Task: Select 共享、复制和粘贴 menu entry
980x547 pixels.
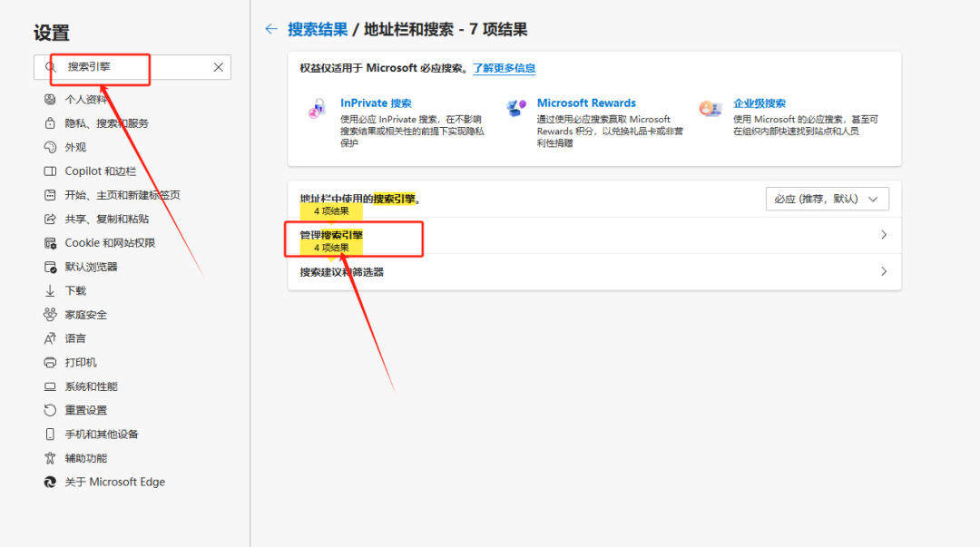Action: tap(107, 219)
